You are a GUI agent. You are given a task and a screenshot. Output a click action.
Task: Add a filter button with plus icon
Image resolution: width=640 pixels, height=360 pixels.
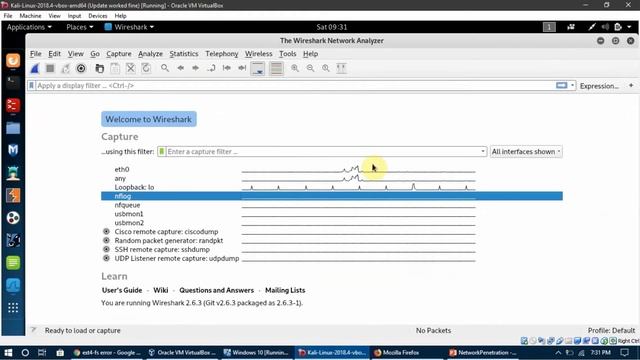(x=631, y=86)
